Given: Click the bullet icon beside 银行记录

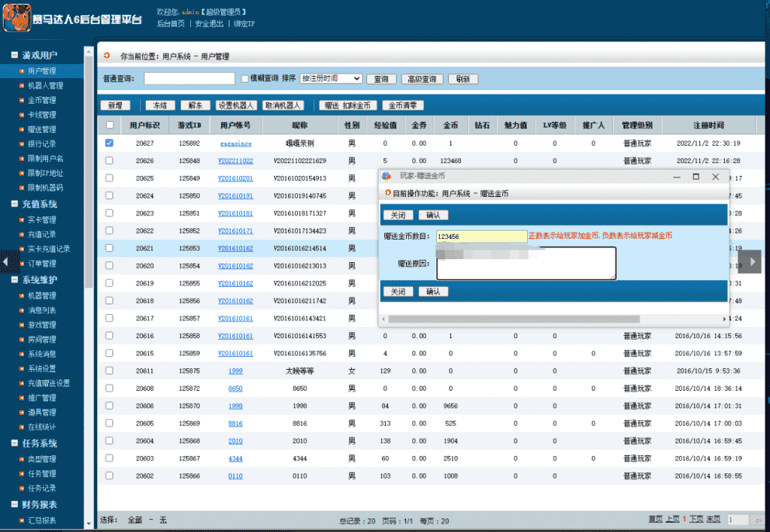Looking at the screenshot, I should pyautogui.click(x=21, y=144).
